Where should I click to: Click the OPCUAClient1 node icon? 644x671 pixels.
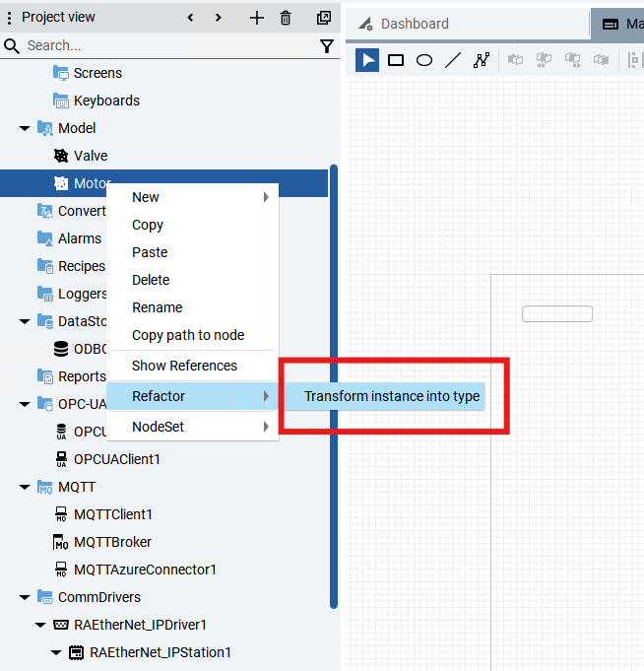tap(61, 459)
